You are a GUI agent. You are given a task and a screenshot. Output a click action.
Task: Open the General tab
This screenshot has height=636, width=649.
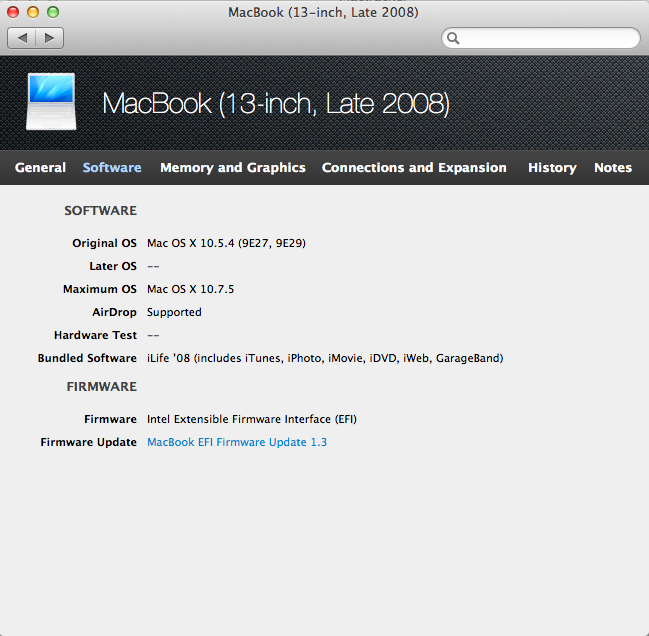(x=40, y=168)
